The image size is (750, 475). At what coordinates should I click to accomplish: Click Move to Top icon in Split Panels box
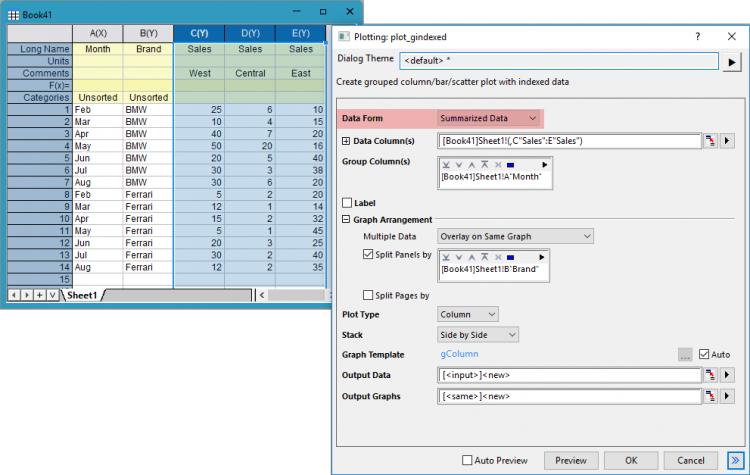click(485, 257)
